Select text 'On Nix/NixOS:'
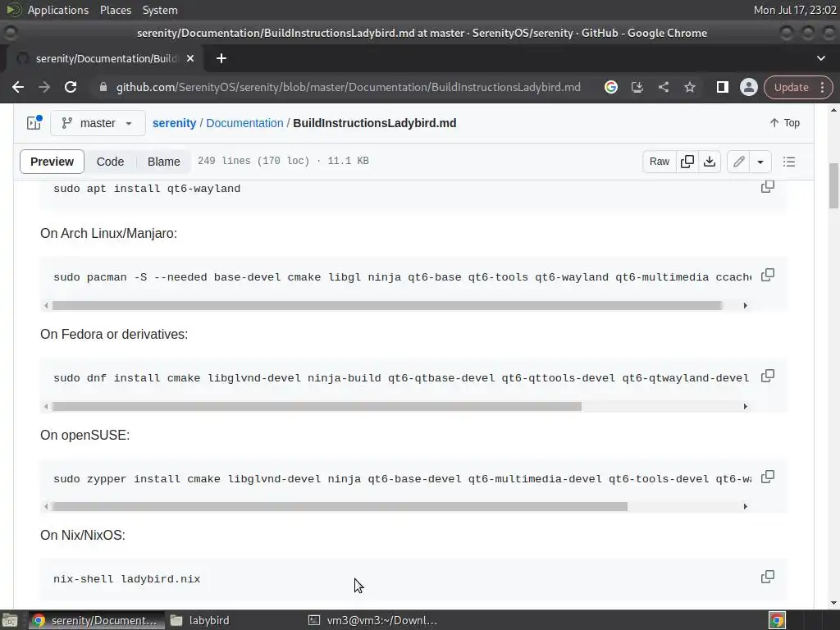The width and height of the screenshot is (840, 630). 83,535
